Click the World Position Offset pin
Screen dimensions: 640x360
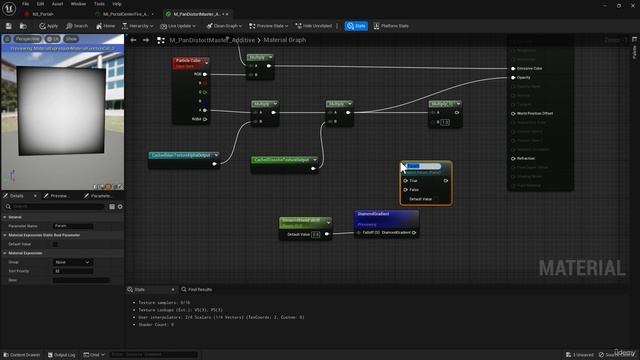pyautogui.click(x=513, y=113)
